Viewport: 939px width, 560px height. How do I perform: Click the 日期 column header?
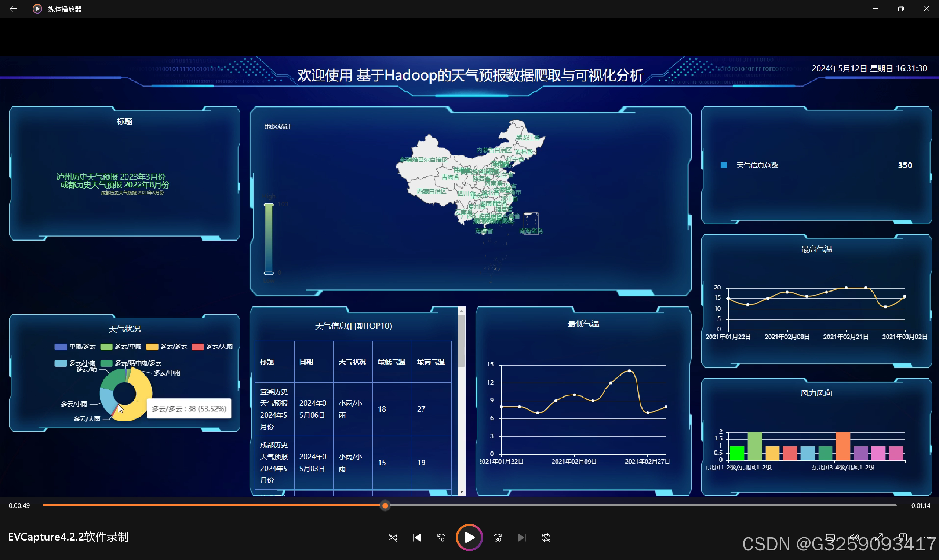[306, 362]
